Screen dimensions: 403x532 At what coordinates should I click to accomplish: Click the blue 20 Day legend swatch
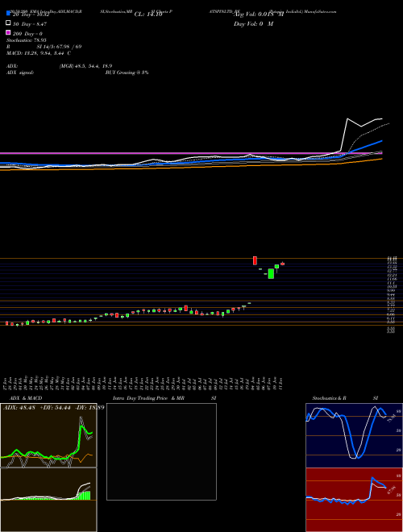point(8,14)
